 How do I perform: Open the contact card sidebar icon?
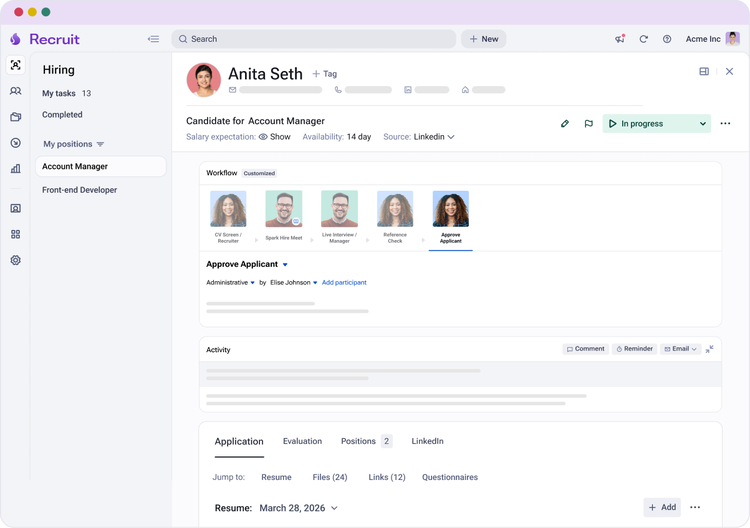tap(15, 208)
